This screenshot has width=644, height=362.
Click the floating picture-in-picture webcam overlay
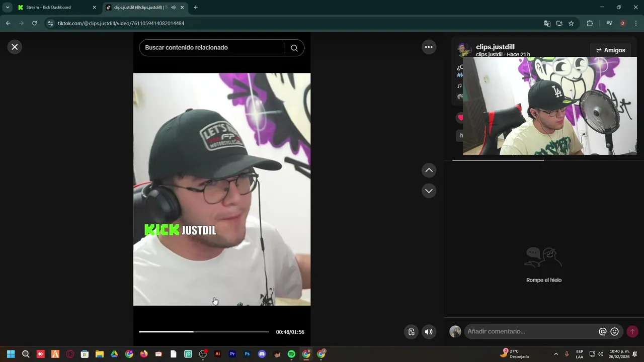coord(549,106)
